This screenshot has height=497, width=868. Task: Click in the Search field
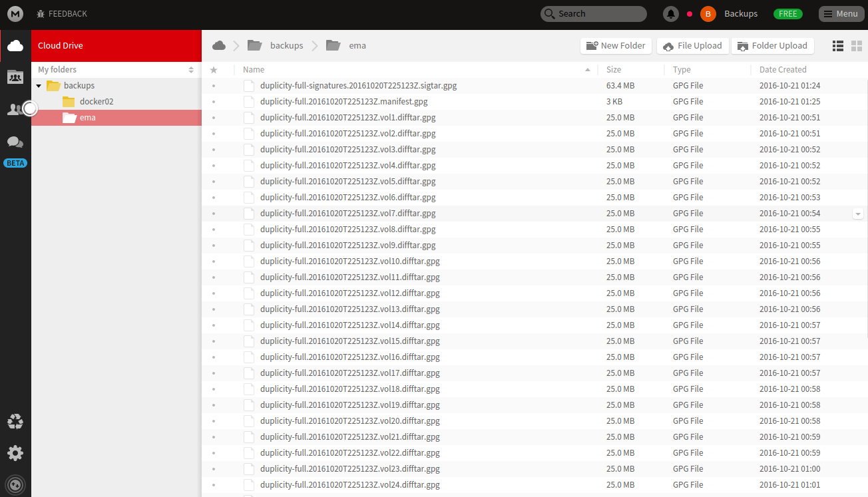click(593, 14)
